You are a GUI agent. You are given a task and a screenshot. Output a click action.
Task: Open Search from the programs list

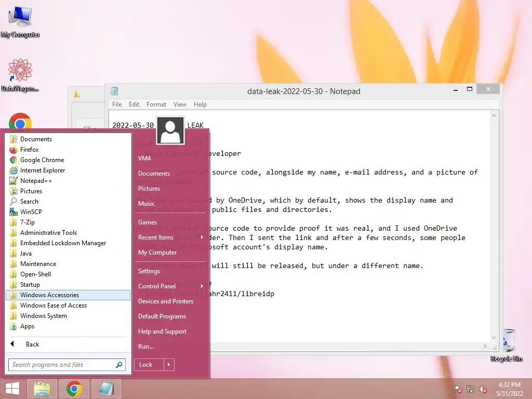[x=68, y=202]
